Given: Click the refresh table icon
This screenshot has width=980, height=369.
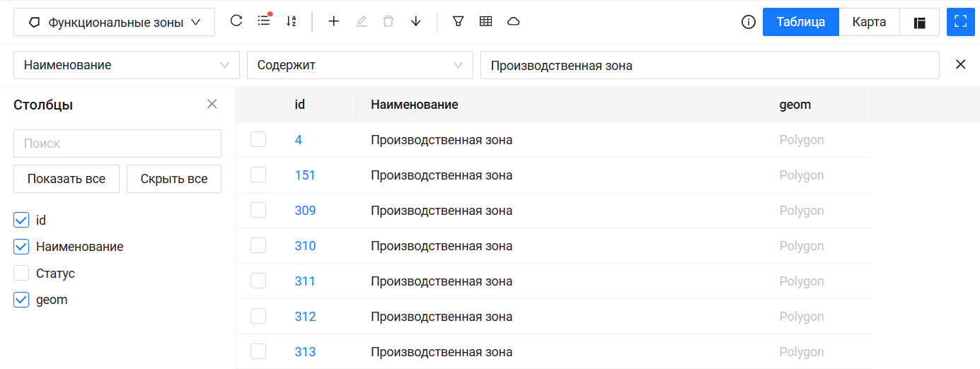Looking at the screenshot, I should click(236, 21).
